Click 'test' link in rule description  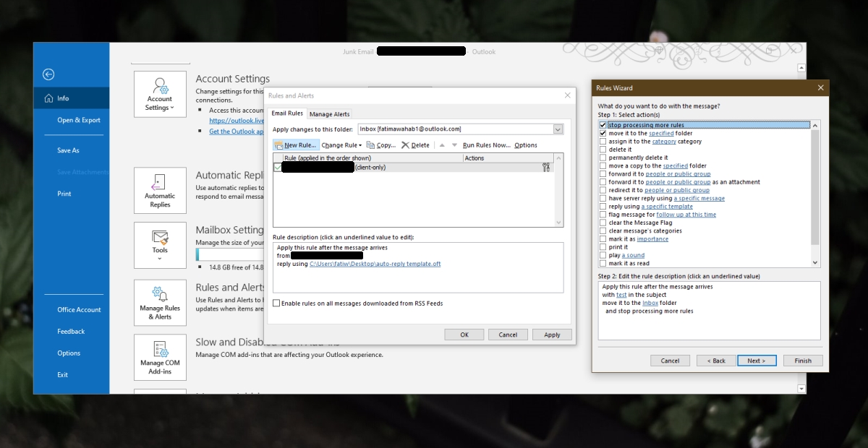tap(621, 295)
